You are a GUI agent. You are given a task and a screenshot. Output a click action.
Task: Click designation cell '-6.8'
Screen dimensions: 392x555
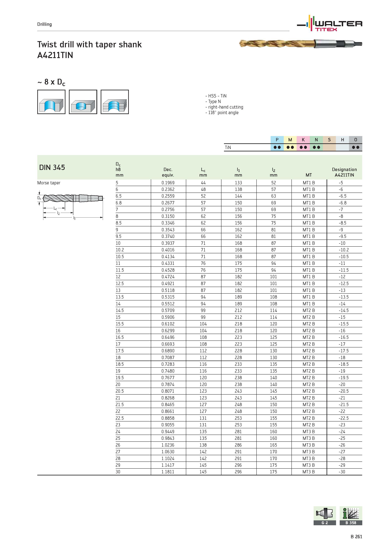pos(343,203)
